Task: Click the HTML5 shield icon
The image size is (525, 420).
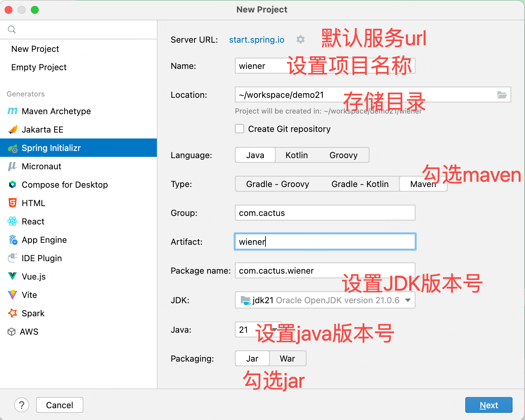Action: point(12,203)
